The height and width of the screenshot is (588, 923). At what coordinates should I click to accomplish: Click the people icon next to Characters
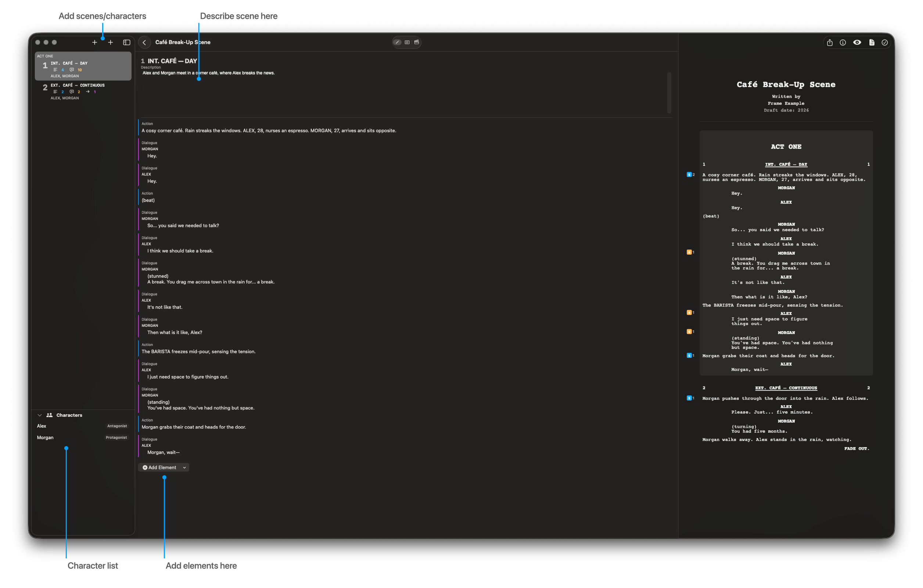50,415
